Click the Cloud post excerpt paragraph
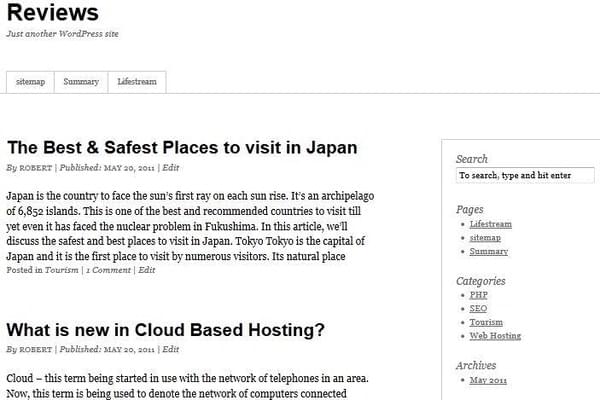The image size is (600, 400). [188, 386]
